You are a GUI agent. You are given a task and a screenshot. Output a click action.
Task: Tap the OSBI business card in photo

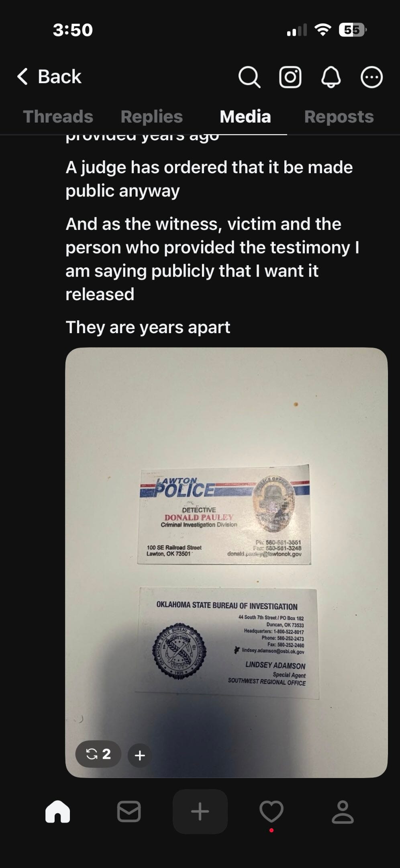(x=227, y=643)
